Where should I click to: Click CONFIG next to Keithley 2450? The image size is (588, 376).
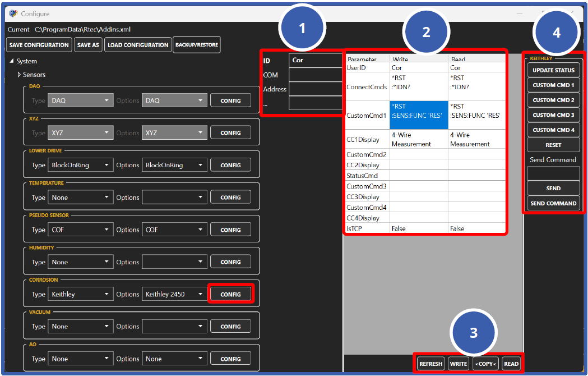(x=230, y=294)
